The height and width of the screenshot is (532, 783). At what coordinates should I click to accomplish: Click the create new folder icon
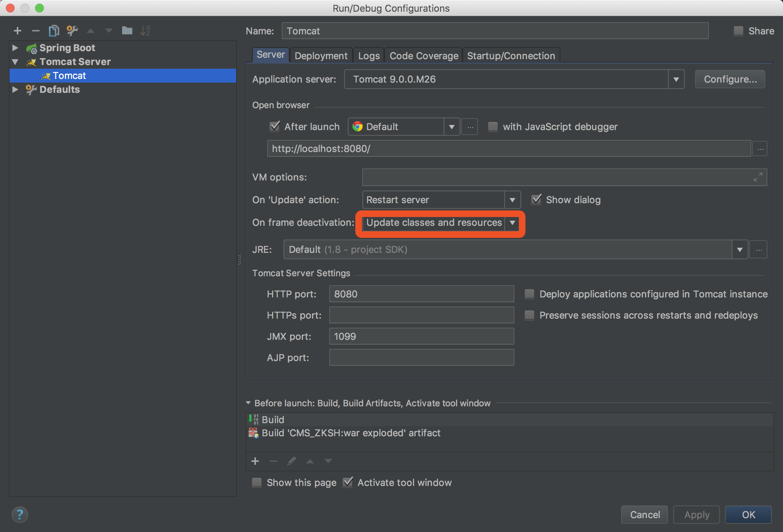click(x=127, y=31)
